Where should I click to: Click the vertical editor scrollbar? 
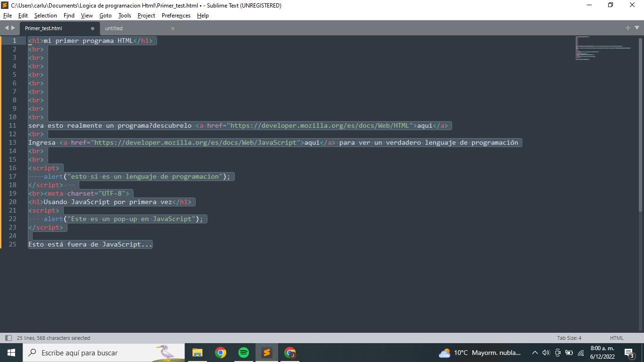pos(641,124)
